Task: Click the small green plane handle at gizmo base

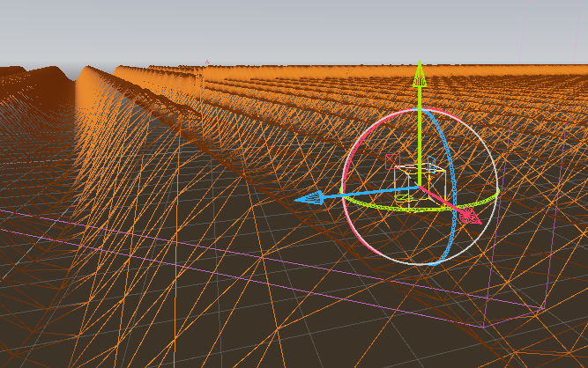Action: [x=404, y=199]
